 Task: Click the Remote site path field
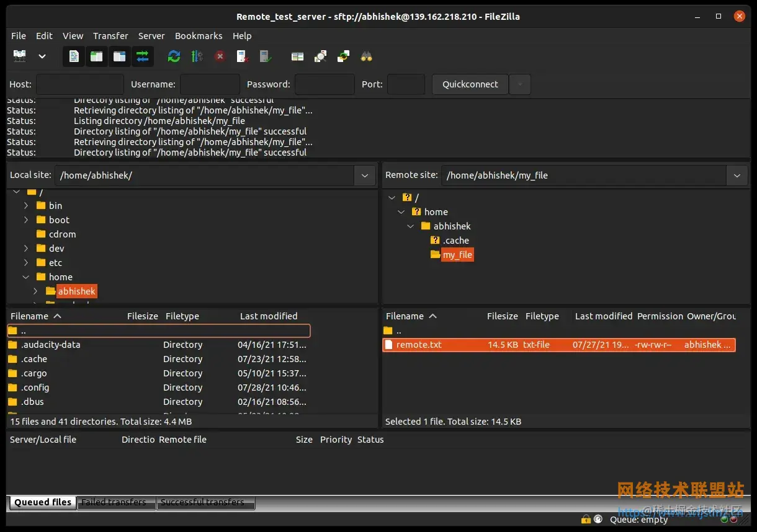[583, 175]
